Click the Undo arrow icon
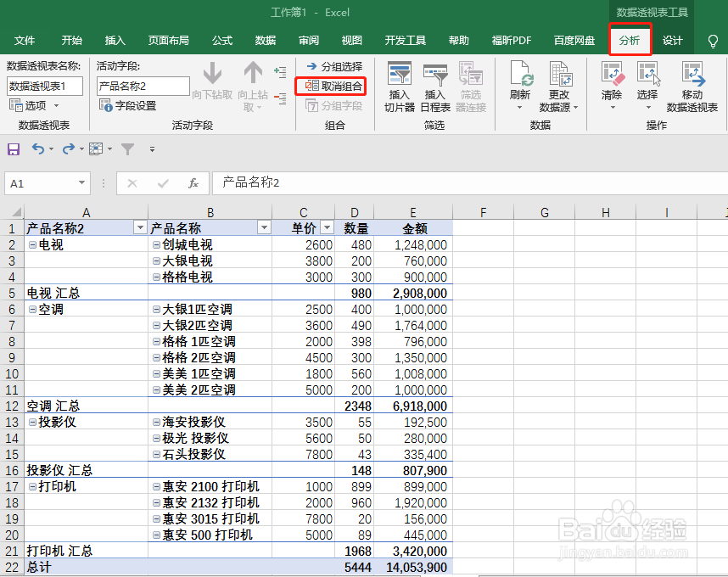 (37, 149)
